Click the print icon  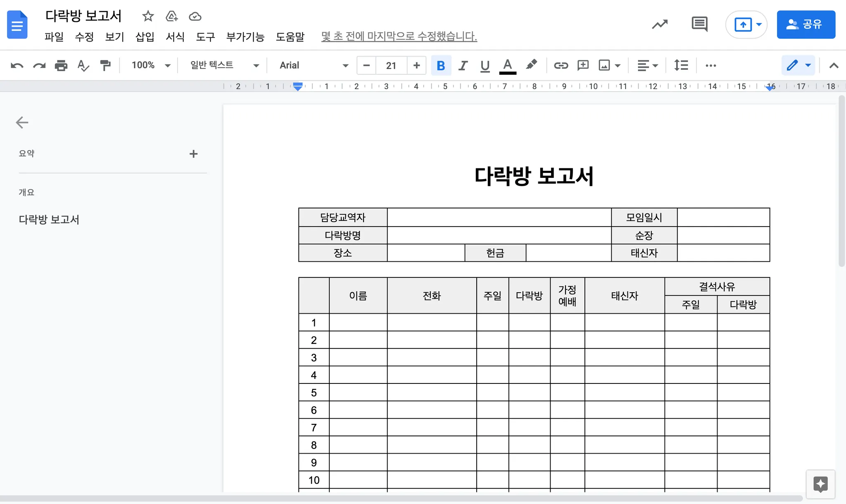61,65
